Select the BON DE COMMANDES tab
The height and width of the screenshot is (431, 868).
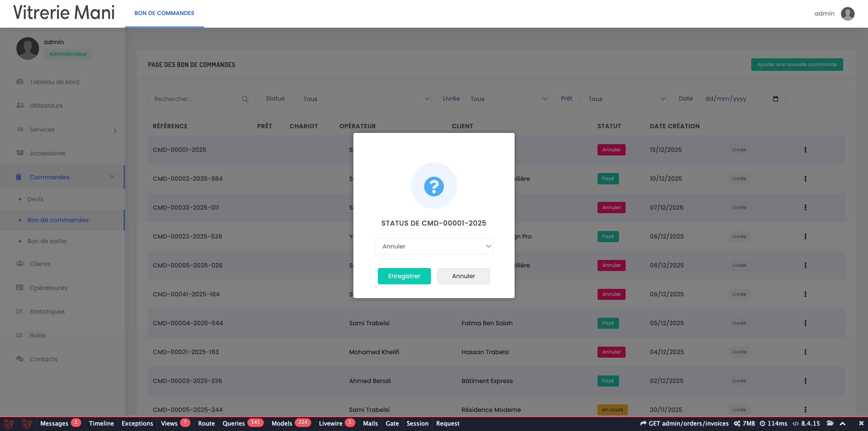[164, 13]
